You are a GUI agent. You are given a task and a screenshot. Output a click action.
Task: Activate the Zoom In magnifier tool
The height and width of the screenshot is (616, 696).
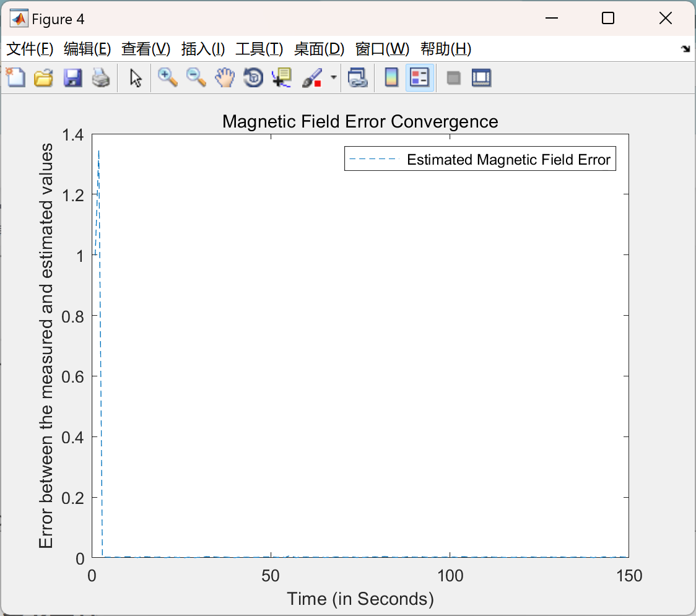(x=167, y=77)
